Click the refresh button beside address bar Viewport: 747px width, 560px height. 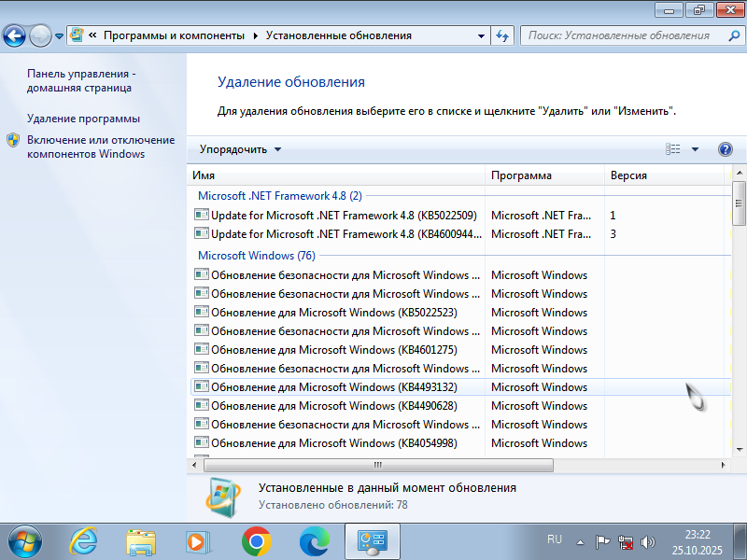point(502,35)
